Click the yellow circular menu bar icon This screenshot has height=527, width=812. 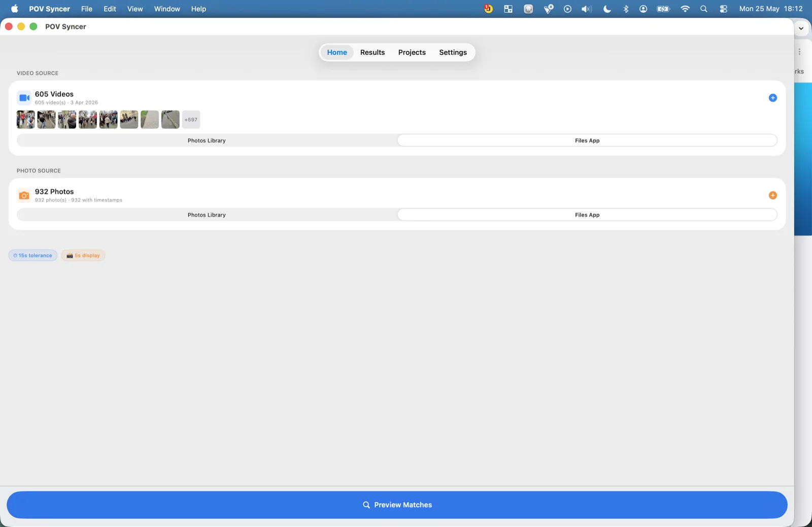pos(488,9)
